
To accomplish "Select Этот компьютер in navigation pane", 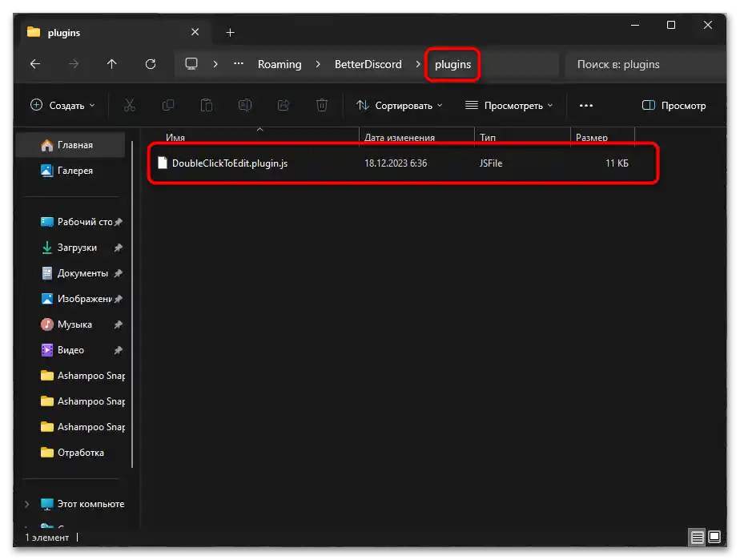I will pos(83,504).
